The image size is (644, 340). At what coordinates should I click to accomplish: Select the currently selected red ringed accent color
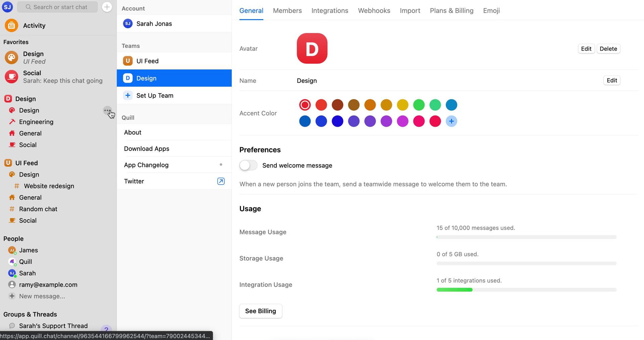pos(305,105)
